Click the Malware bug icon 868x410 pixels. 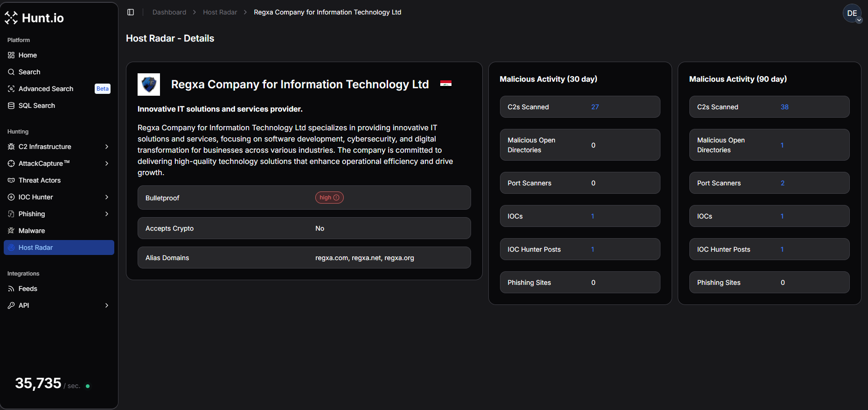coord(11,231)
